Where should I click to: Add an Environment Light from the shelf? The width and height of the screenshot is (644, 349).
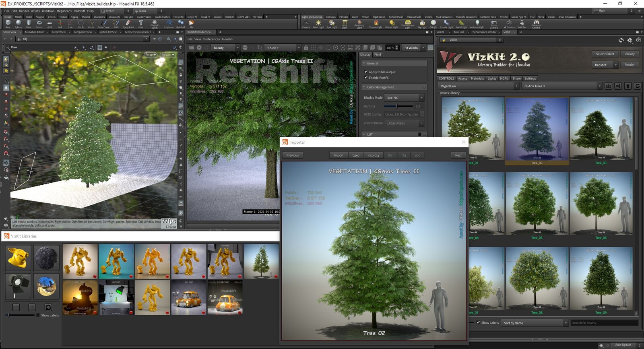[x=408, y=24]
